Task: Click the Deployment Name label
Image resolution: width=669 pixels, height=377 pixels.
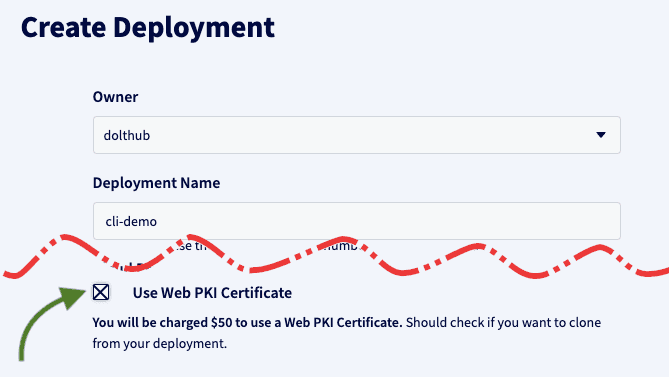Action: tap(157, 183)
